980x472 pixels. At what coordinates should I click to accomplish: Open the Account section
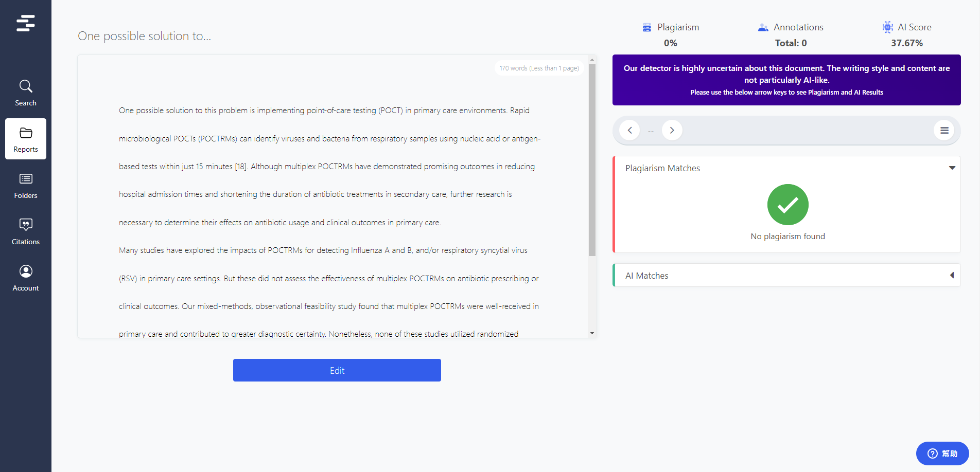pos(26,277)
